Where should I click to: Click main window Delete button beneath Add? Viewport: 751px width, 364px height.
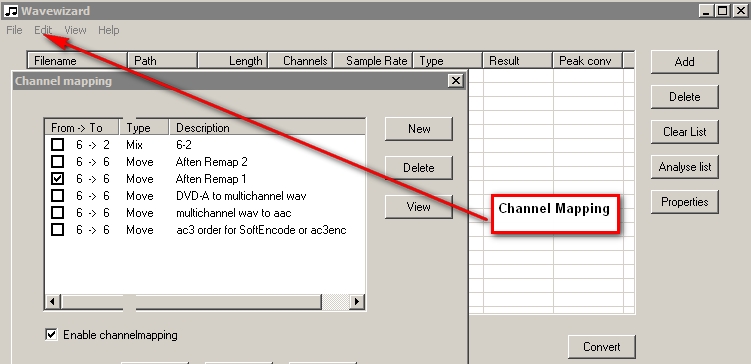[x=684, y=97]
